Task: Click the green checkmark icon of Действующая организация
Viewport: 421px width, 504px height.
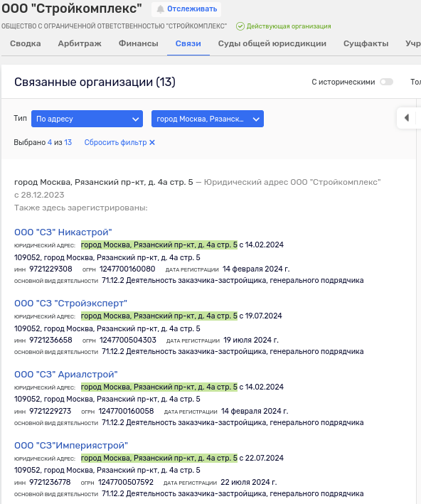Action: (240, 26)
